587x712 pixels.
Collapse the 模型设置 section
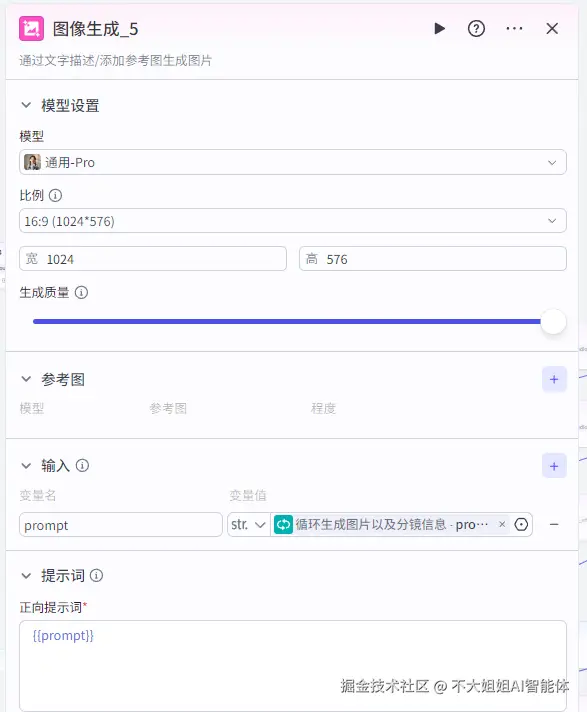[26, 105]
